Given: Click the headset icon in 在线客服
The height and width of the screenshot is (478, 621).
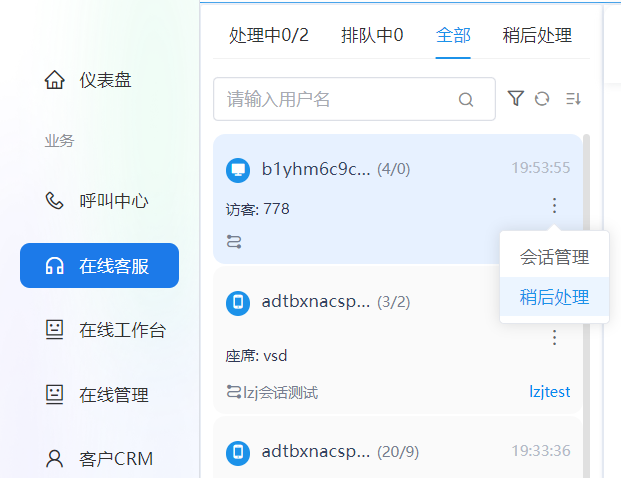Looking at the screenshot, I should 54,266.
